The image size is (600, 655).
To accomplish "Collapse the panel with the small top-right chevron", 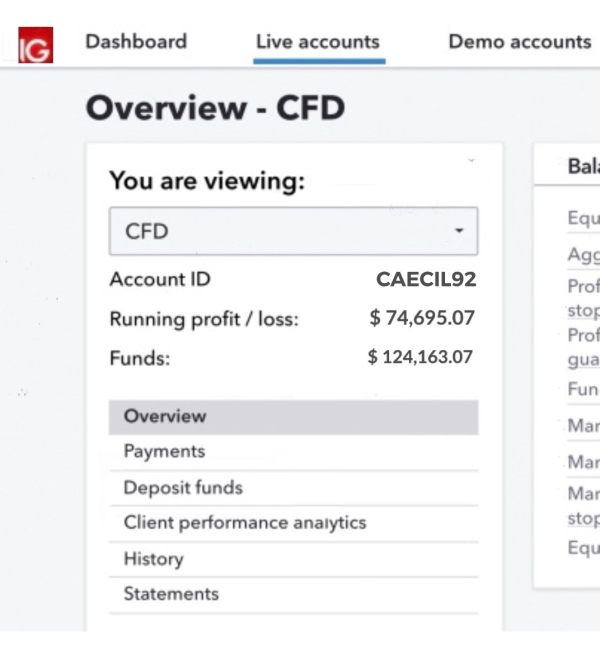I will [x=471, y=160].
